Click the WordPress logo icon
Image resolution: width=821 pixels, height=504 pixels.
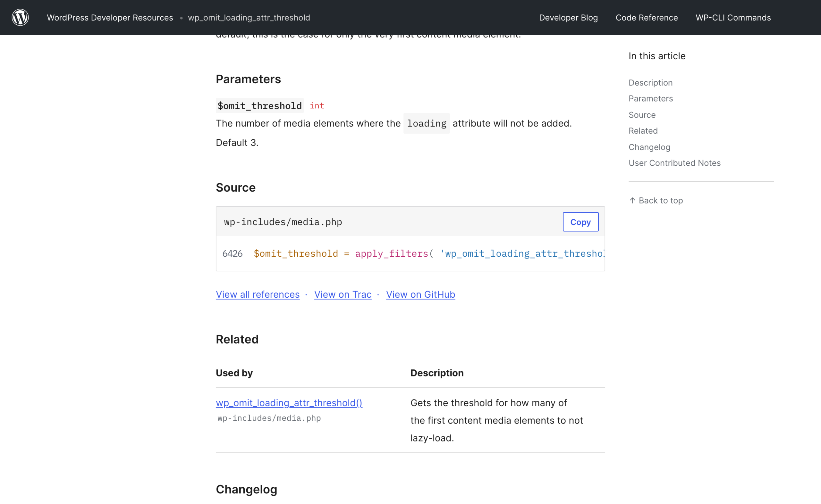click(20, 17)
